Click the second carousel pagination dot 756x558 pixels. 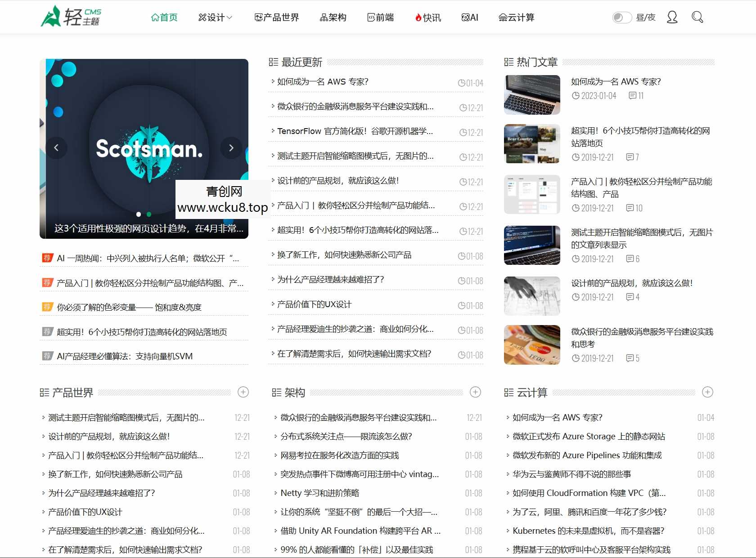(148, 214)
